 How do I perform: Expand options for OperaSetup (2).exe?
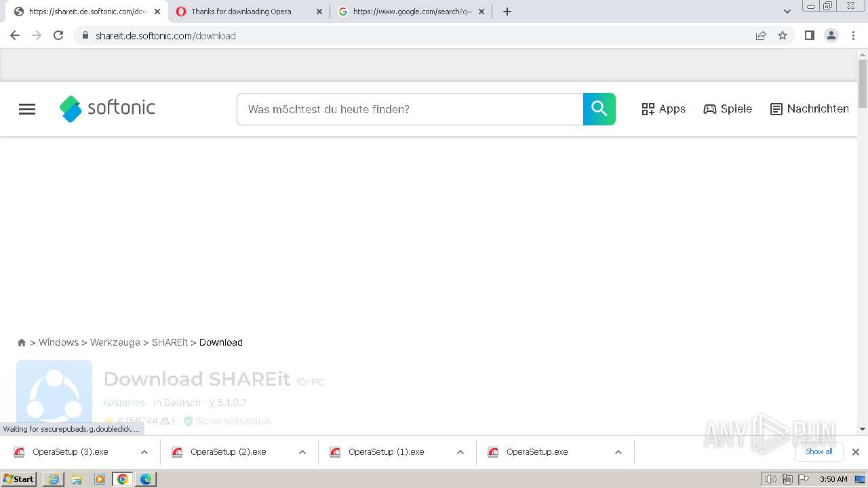click(302, 452)
